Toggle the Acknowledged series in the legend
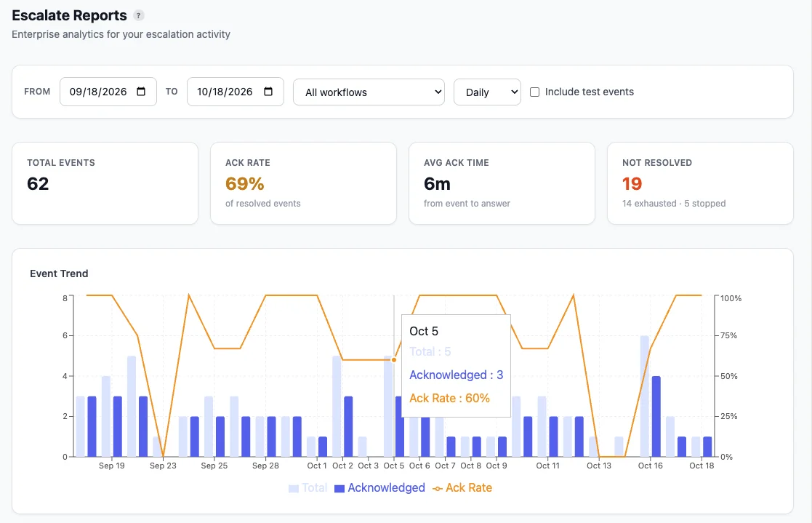The width and height of the screenshot is (812, 523). click(379, 488)
